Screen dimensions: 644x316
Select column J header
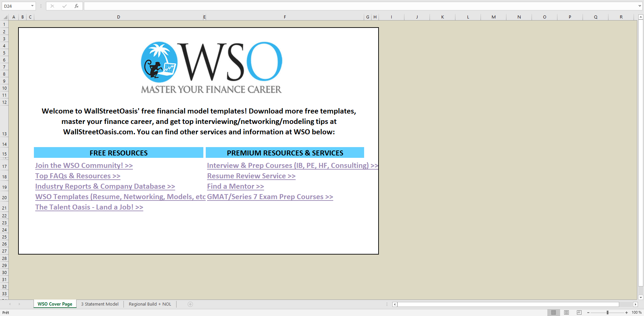[x=417, y=17]
